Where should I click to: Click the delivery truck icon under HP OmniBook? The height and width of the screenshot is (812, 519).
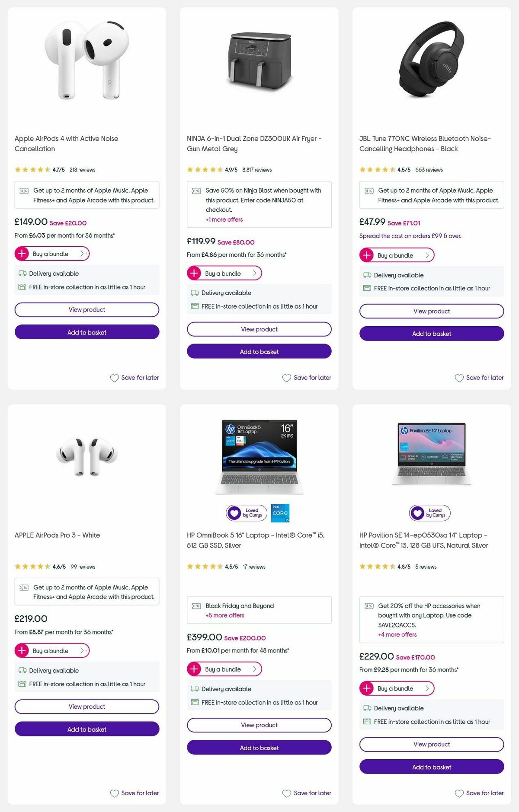tap(194, 689)
